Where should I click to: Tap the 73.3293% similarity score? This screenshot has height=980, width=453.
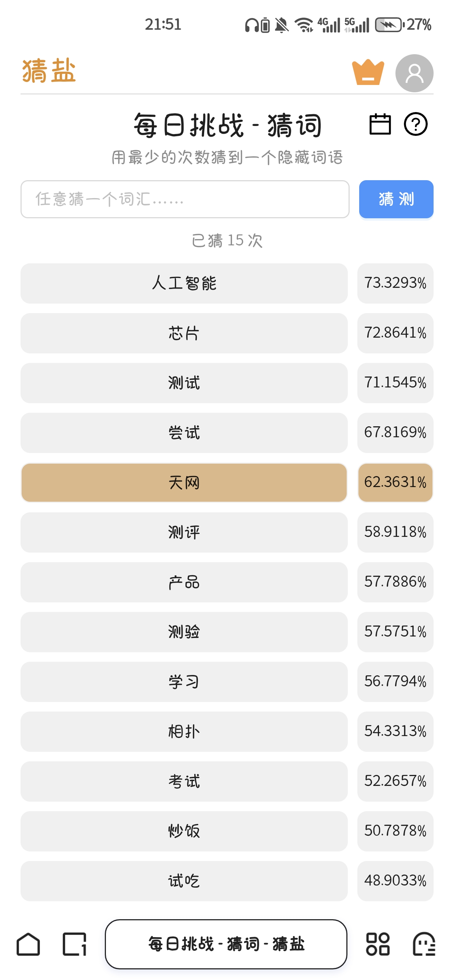point(395,283)
